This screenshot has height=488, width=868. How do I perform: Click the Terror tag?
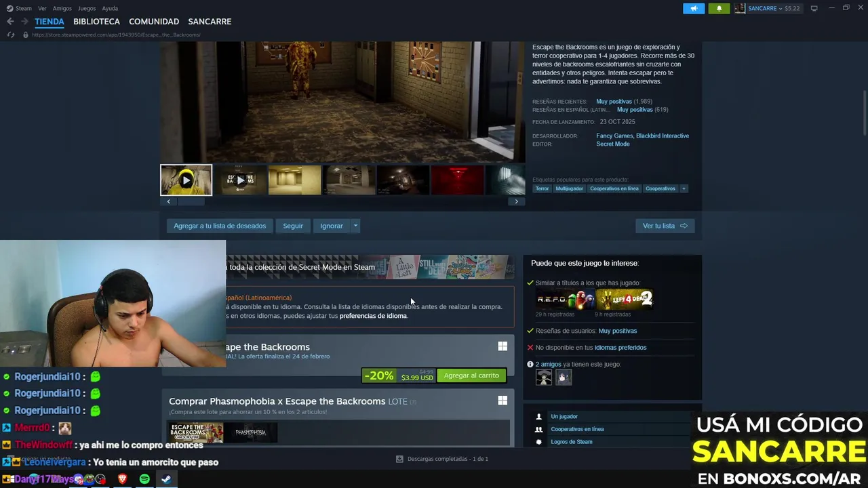click(542, 188)
